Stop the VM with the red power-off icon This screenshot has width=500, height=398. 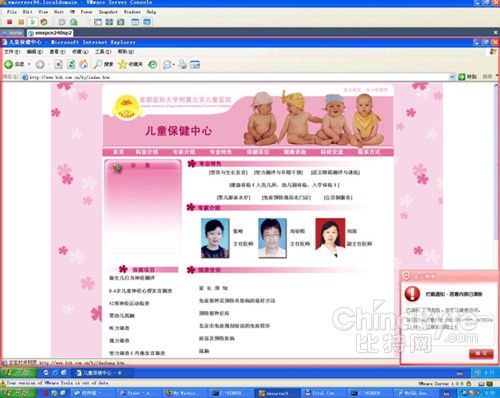coord(10,22)
